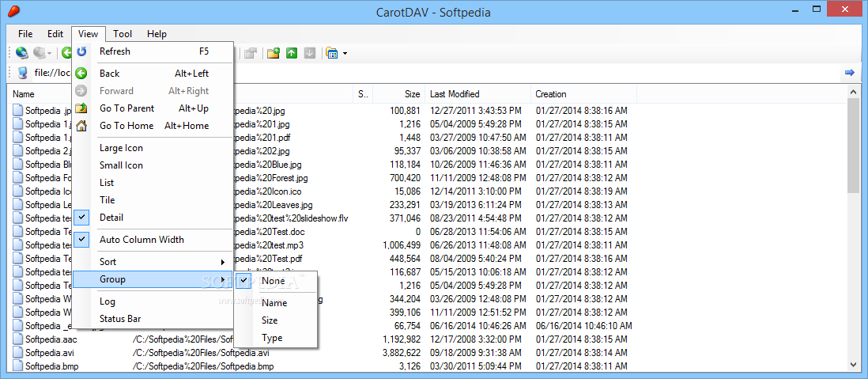
Task: Toggle Auto Column Width off
Action: (x=153, y=240)
